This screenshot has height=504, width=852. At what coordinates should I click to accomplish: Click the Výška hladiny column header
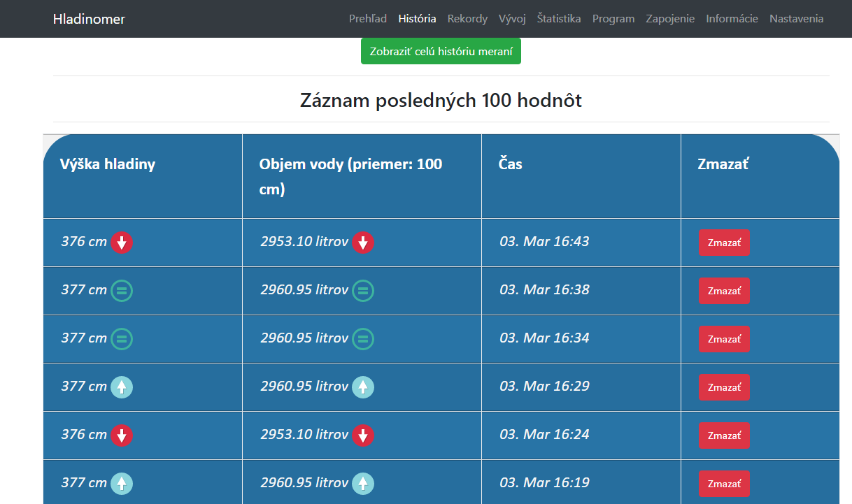(x=143, y=176)
